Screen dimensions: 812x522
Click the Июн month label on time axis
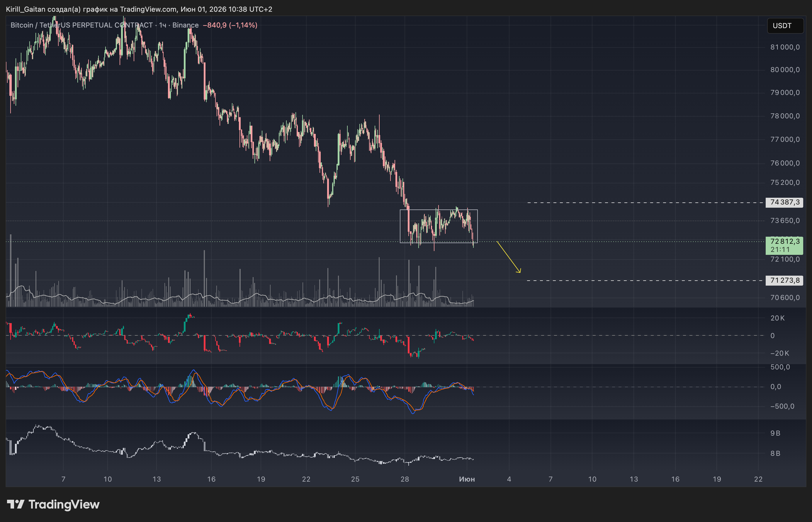[x=467, y=479]
